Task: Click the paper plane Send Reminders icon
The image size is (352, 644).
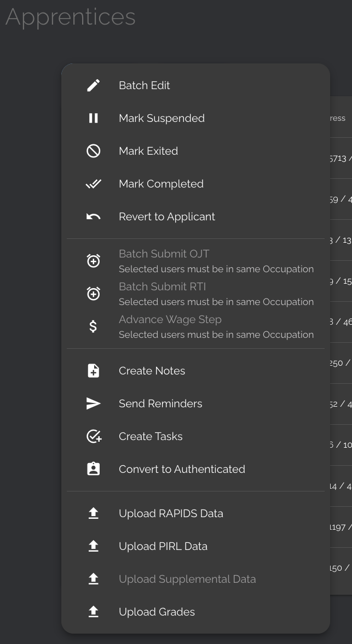Action: [x=94, y=403]
